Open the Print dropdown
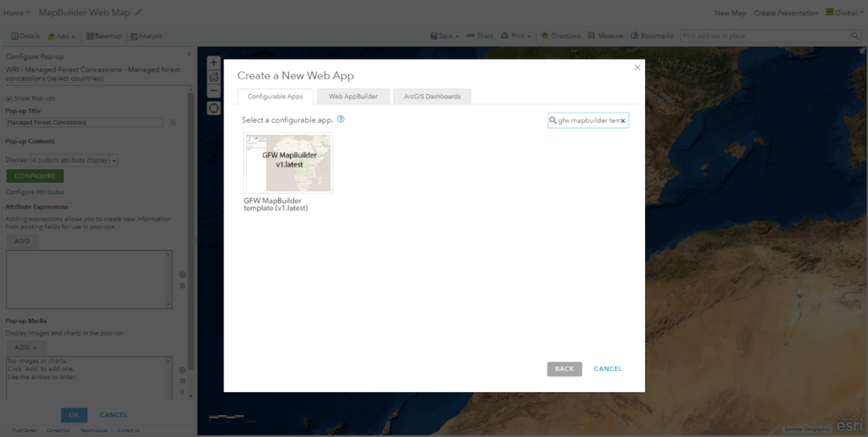The height and width of the screenshot is (437, 868). point(515,36)
